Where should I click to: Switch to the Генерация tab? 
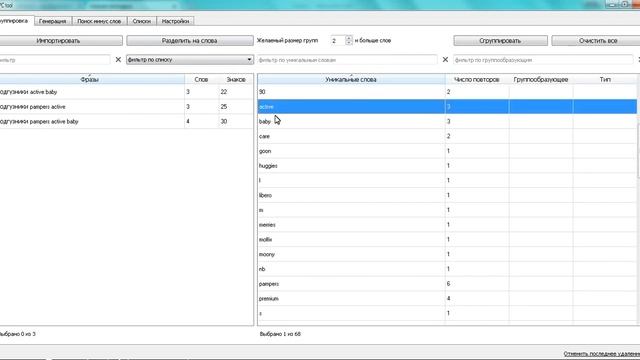tap(53, 21)
